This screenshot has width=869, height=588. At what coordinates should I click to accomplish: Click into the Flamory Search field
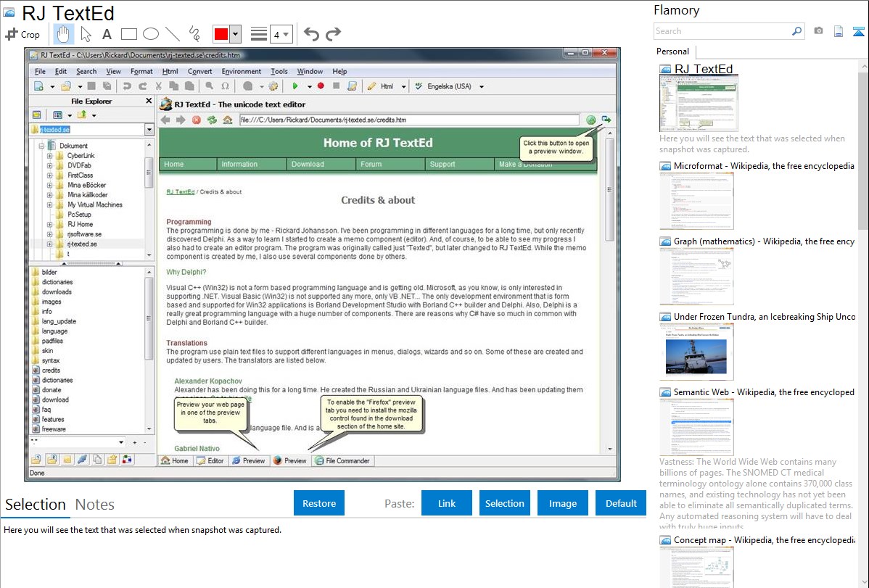pyautogui.click(x=722, y=31)
